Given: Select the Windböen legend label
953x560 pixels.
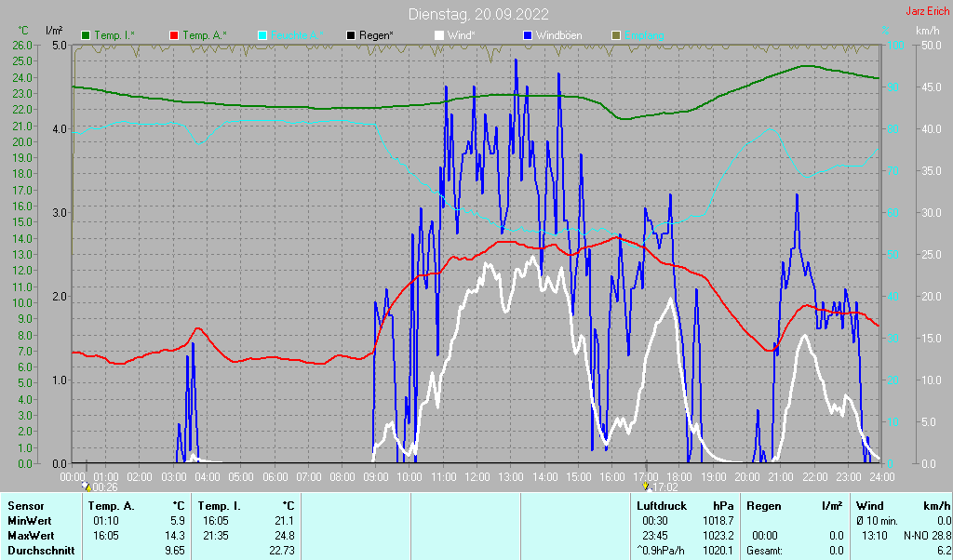Looking at the screenshot, I should 558,36.
